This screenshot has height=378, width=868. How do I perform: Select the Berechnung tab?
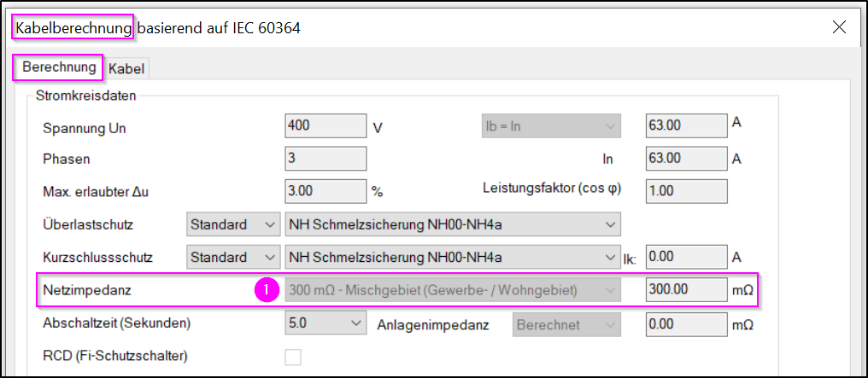59,68
